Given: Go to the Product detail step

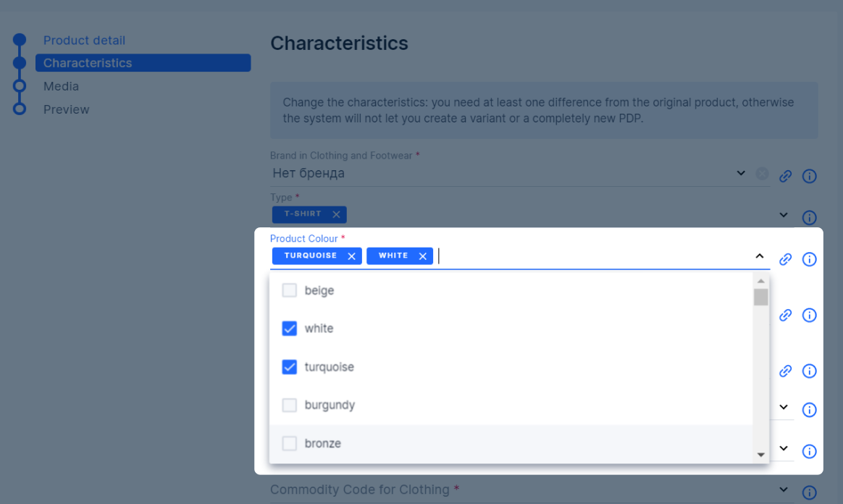Looking at the screenshot, I should [85, 41].
